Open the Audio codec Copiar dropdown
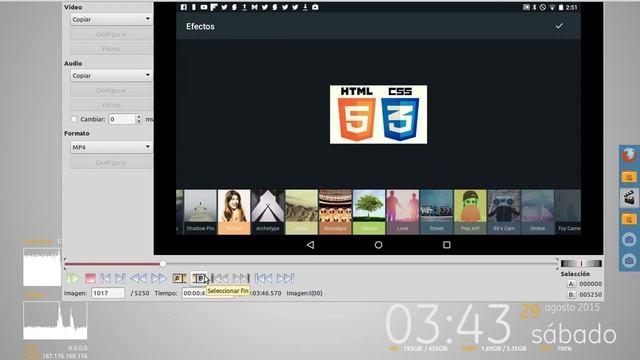Image resolution: width=640 pixels, height=360 pixels. pyautogui.click(x=111, y=76)
